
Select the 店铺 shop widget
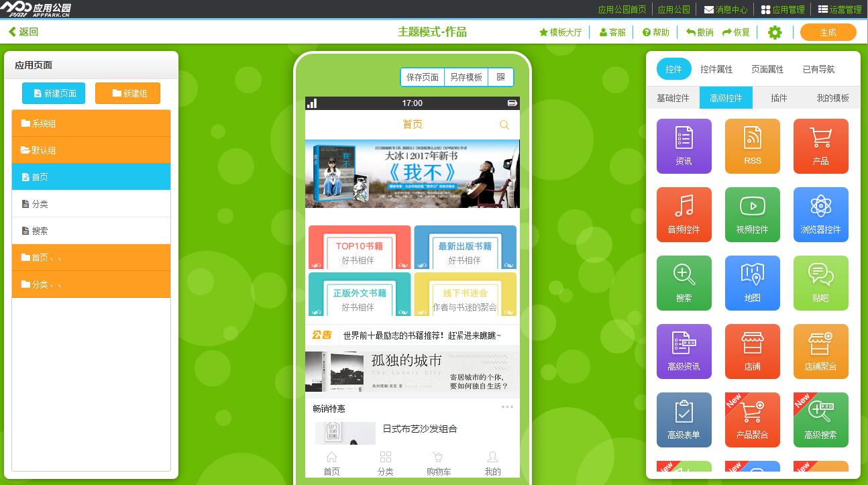click(x=752, y=351)
